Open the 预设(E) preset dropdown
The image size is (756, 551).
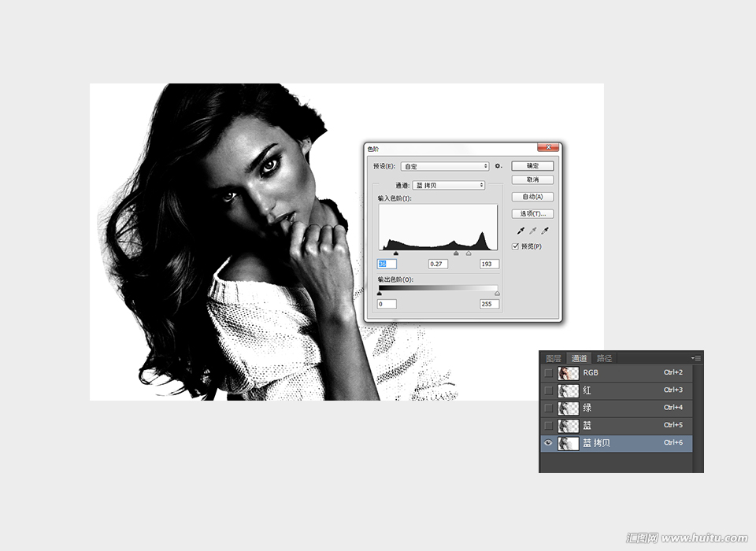pyautogui.click(x=445, y=166)
